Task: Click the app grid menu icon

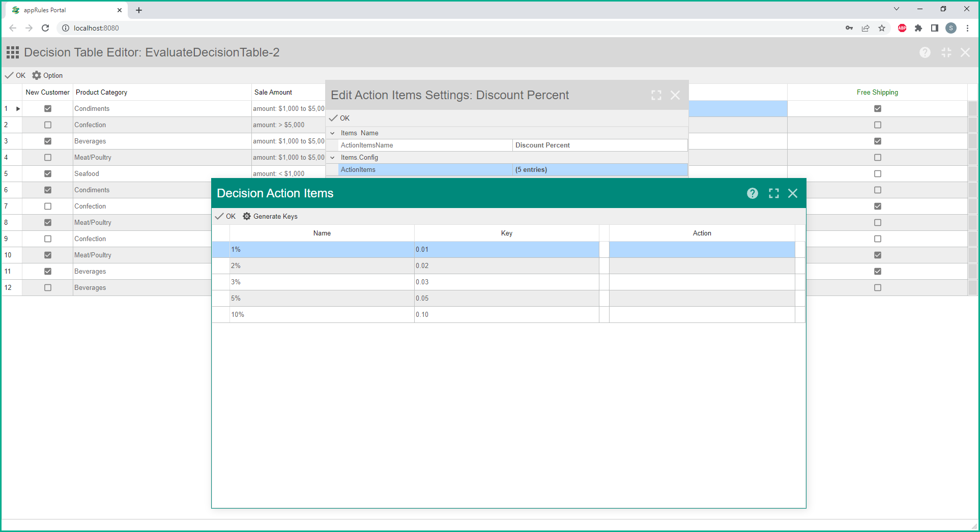Action: coord(13,52)
